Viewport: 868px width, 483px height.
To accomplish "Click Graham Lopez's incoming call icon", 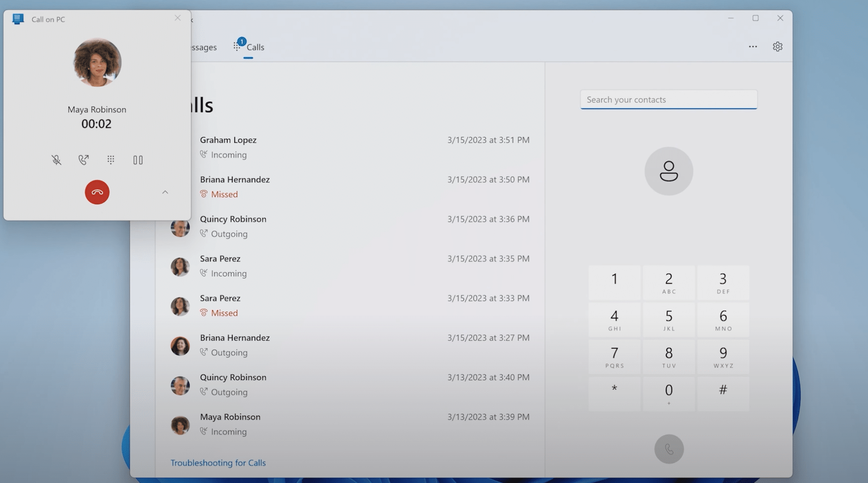I will click(205, 155).
